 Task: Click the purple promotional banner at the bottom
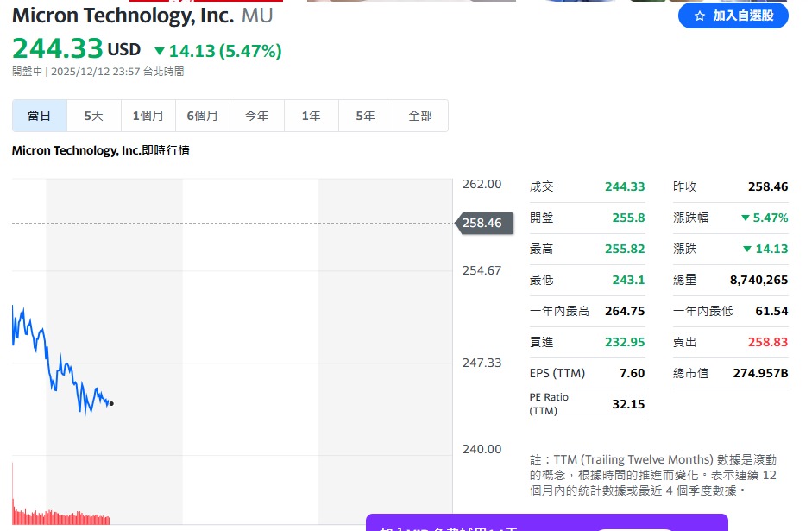[x=546, y=522]
